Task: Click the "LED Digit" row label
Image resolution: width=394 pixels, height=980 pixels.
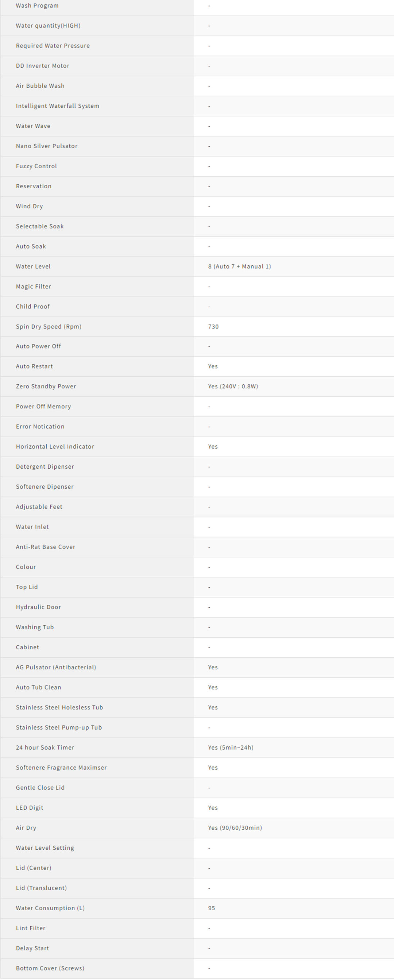Action: point(30,807)
